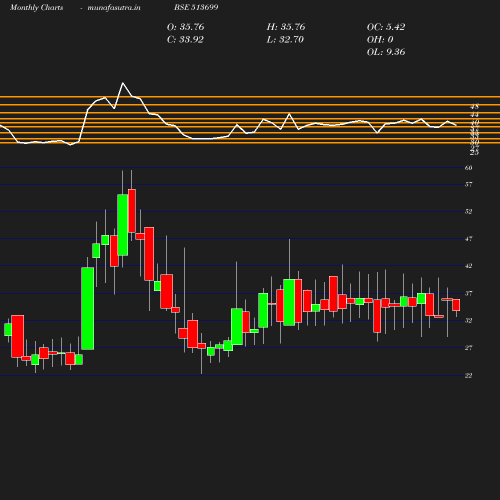Select the low value 'L: 32.70'
This screenshot has height=500, width=500.
point(285,39)
